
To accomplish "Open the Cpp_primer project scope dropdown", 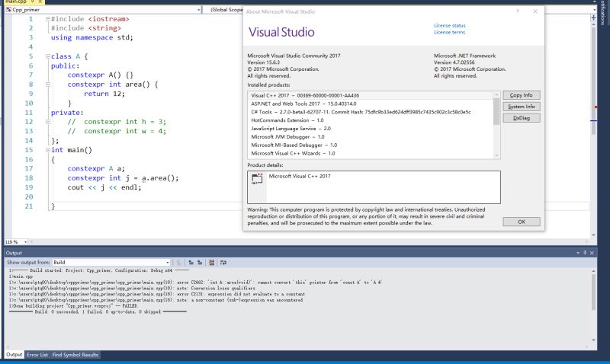I will [103, 10].
